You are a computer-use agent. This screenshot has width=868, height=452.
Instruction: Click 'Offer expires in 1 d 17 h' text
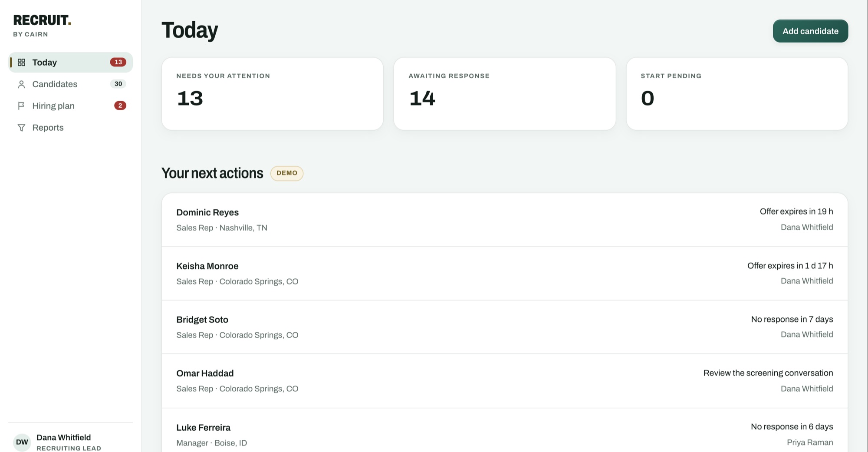click(x=790, y=266)
